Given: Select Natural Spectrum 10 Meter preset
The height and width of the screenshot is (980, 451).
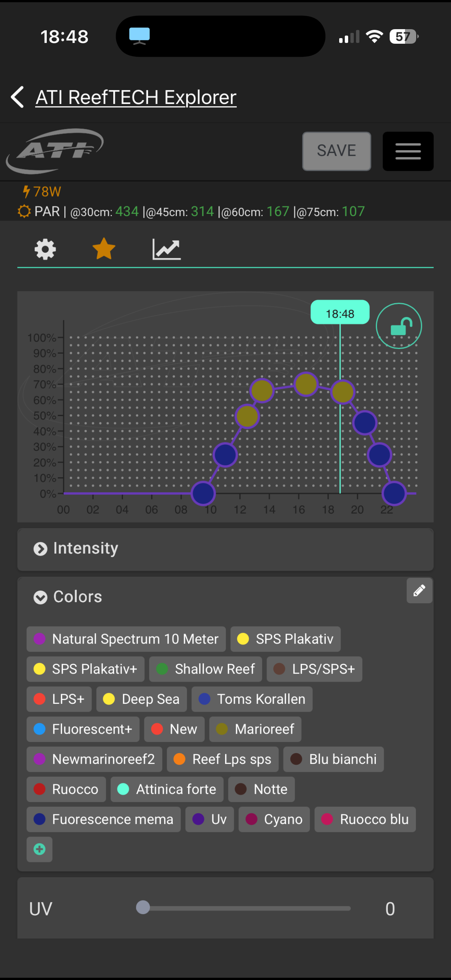Looking at the screenshot, I should pos(126,639).
